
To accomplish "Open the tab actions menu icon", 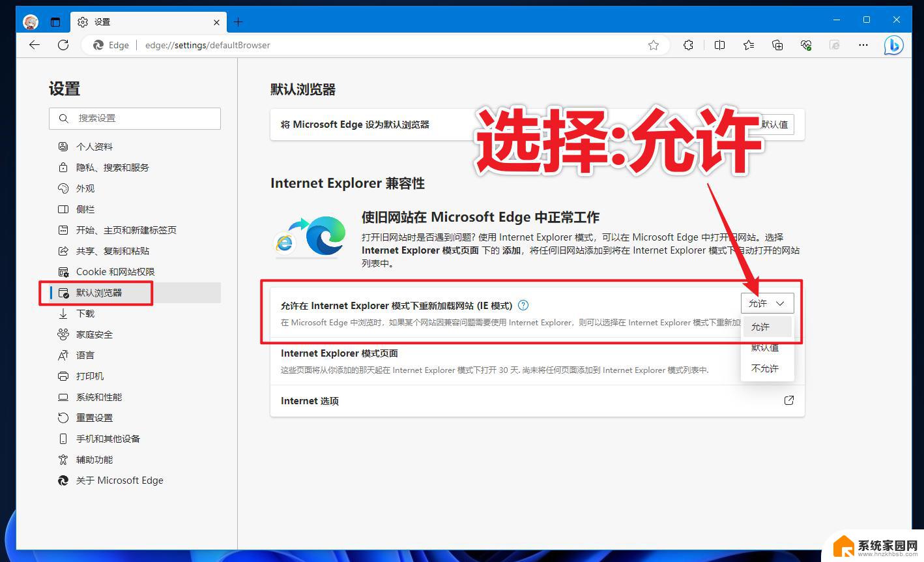I will click(55, 22).
